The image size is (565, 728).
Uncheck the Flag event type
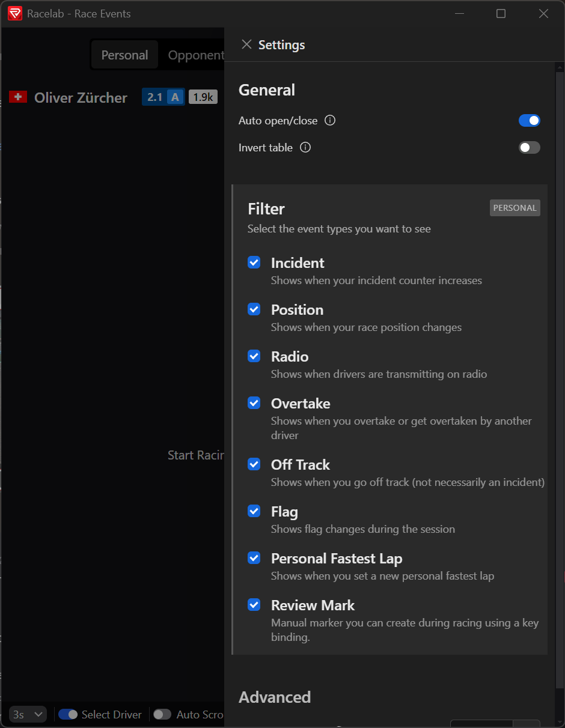(254, 511)
